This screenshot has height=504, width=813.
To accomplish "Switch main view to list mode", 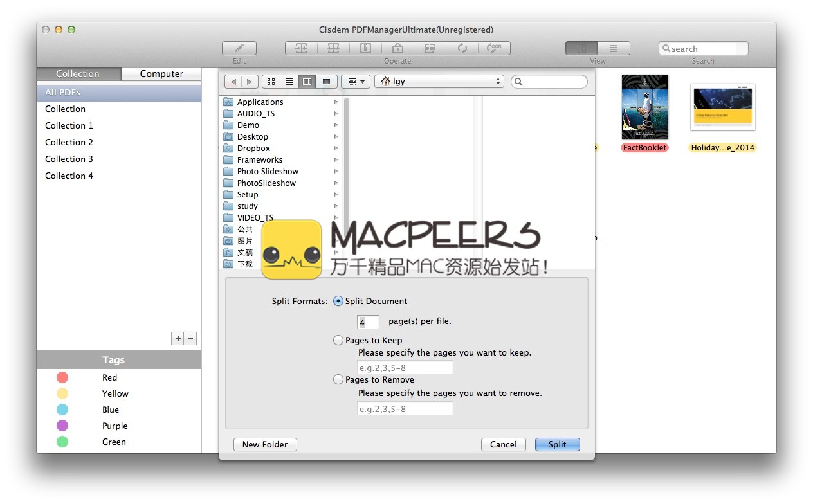I will point(614,48).
